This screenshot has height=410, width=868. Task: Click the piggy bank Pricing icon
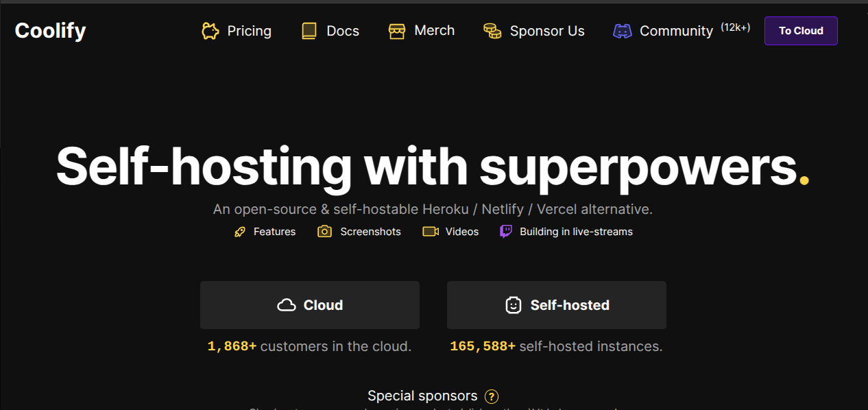(210, 31)
